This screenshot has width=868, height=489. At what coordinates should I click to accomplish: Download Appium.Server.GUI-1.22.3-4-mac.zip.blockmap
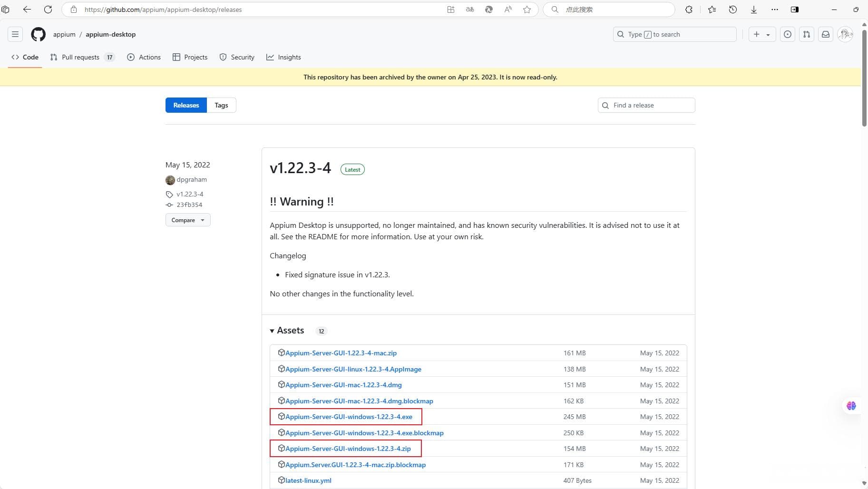355,465
